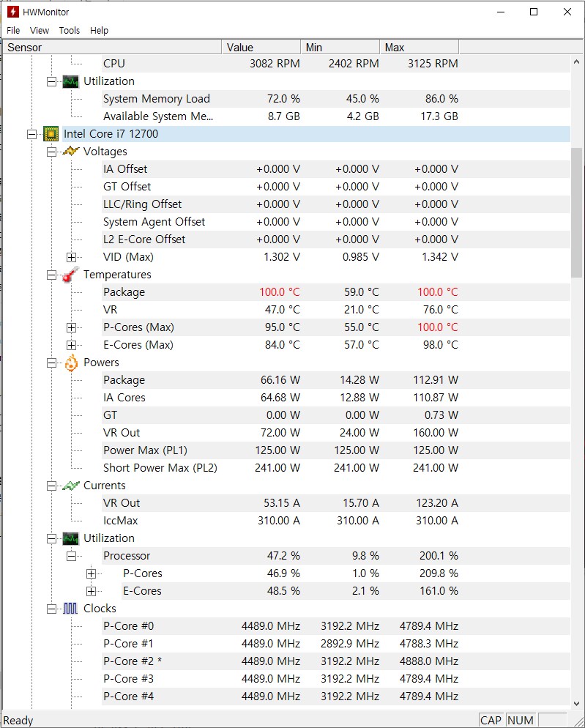Open the View menu
585x728 pixels.
click(40, 31)
